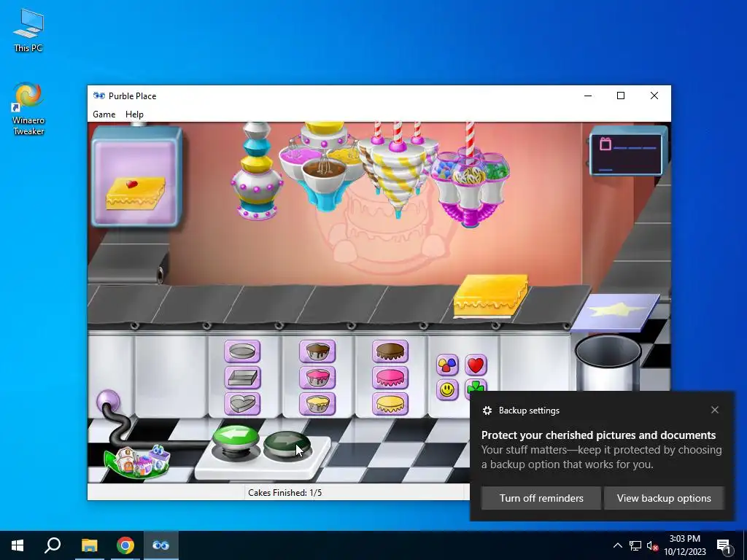Select the round cake pan shape

[x=242, y=351]
